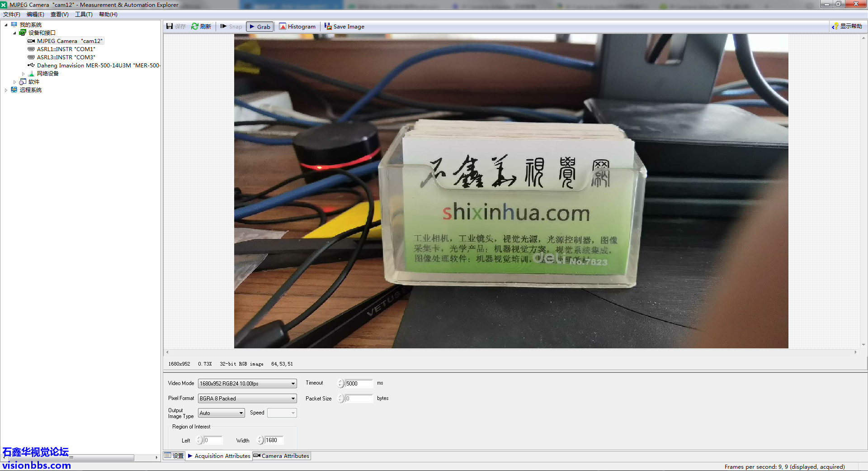Click the camera image preview
Screen dimensions: 868x471
click(511, 191)
